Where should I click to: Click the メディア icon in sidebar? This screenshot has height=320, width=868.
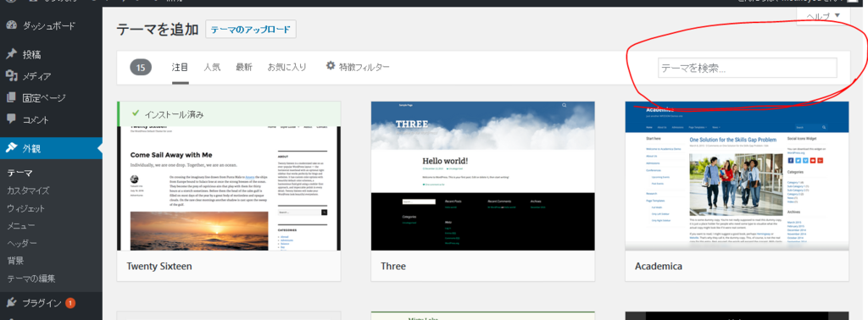tap(11, 75)
